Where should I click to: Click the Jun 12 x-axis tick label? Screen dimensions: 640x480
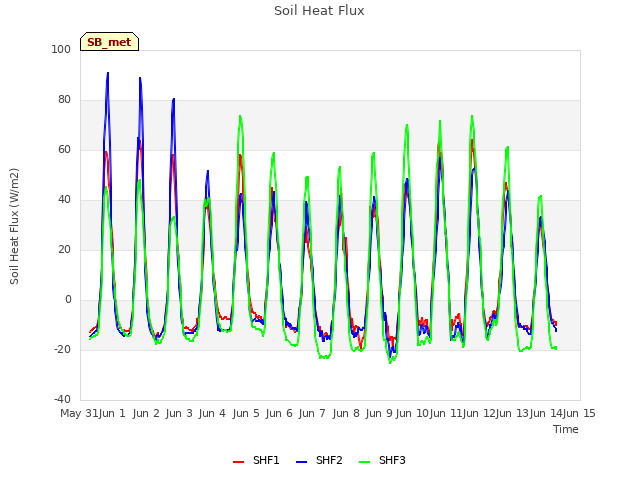click(x=478, y=413)
